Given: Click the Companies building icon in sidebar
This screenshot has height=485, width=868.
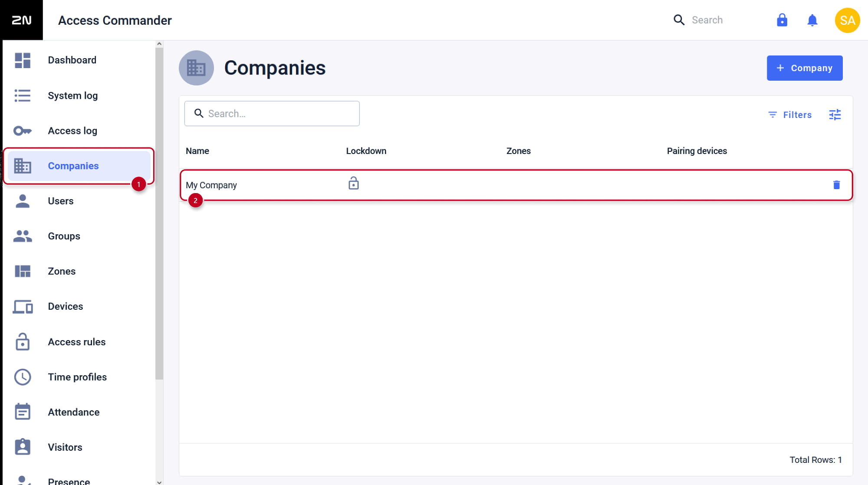Looking at the screenshot, I should [23, 166].
